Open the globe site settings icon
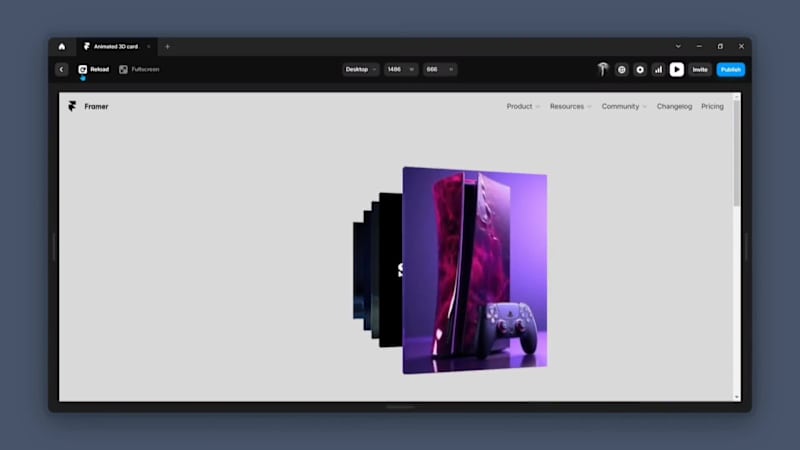This screenshot has width=800, height=450. 621,69
